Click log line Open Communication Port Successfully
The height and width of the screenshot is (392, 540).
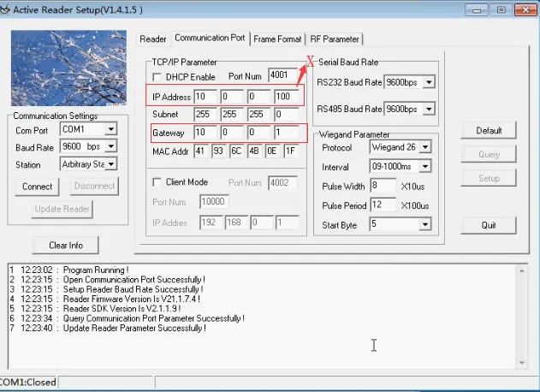(108, 279)
